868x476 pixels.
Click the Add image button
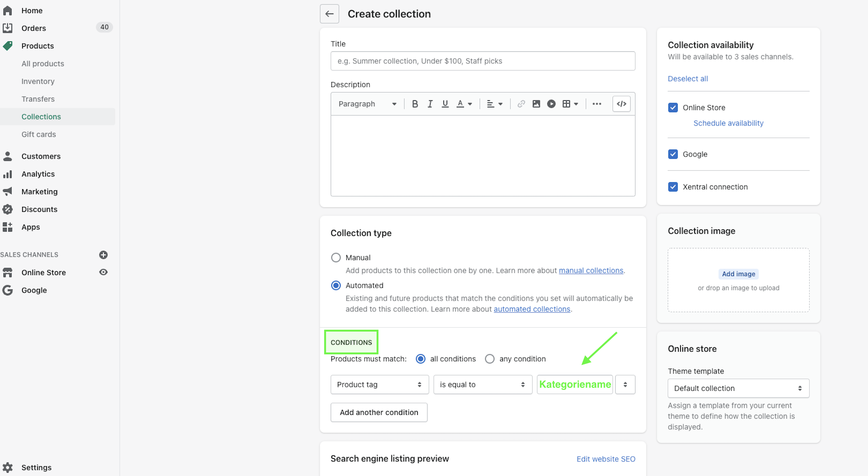tap(738, 274)
